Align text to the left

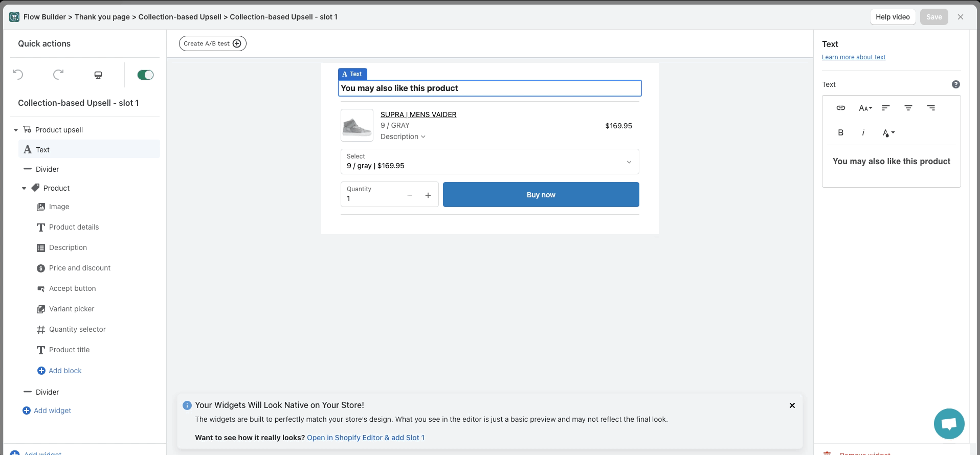886,108
